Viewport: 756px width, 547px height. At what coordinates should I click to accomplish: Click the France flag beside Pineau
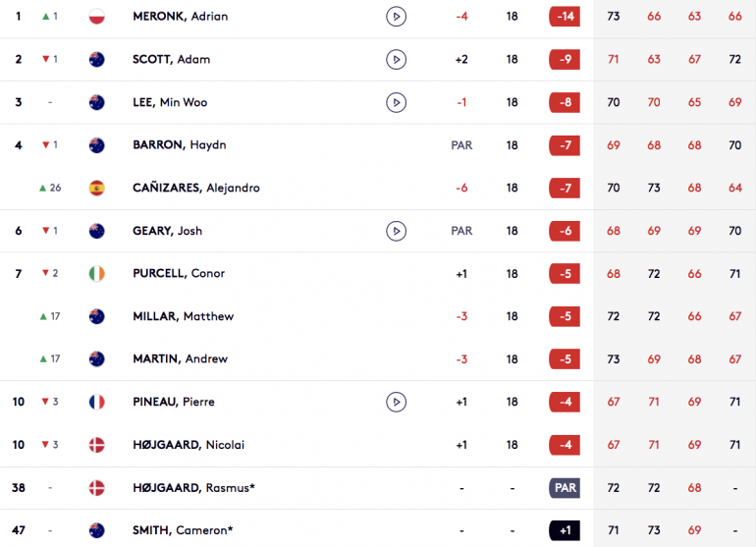tap(97, 402)
